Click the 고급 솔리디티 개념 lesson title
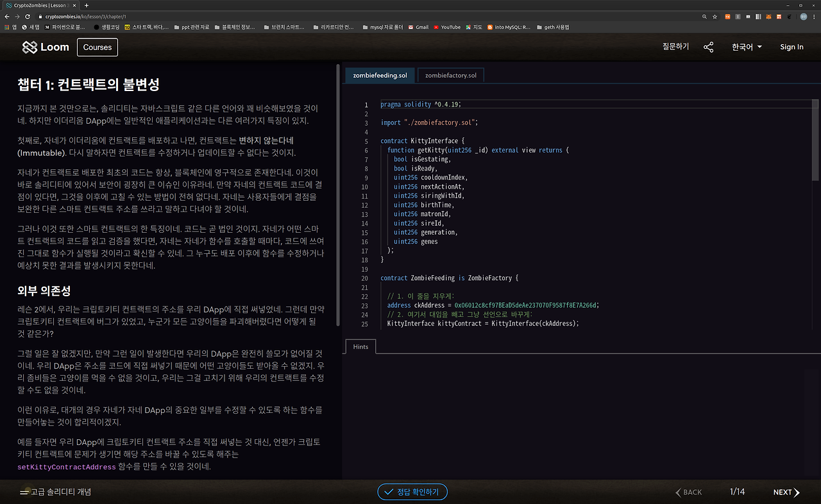This screenshot has width=821, height=504. click(x=61, y=492)
